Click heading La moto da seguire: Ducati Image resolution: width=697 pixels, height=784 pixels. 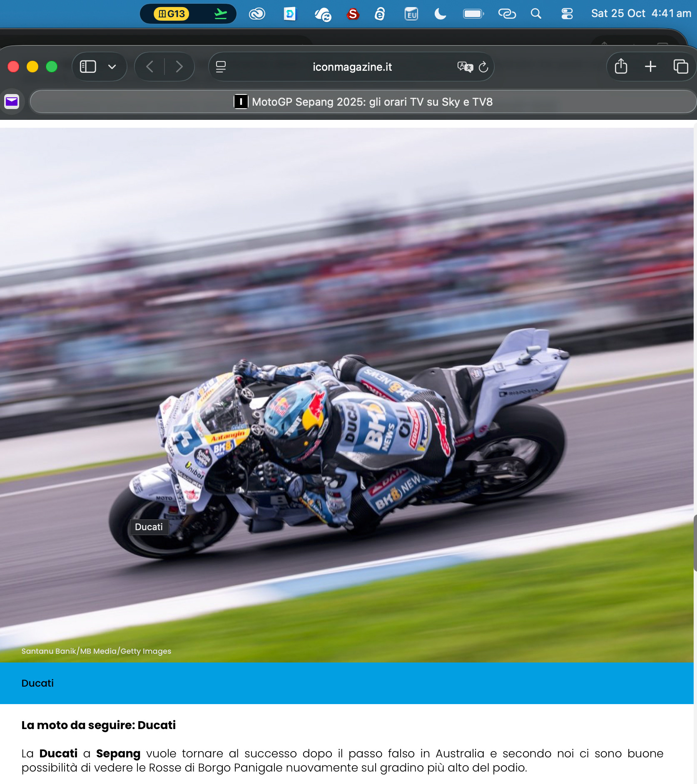[x=99, y=725]
